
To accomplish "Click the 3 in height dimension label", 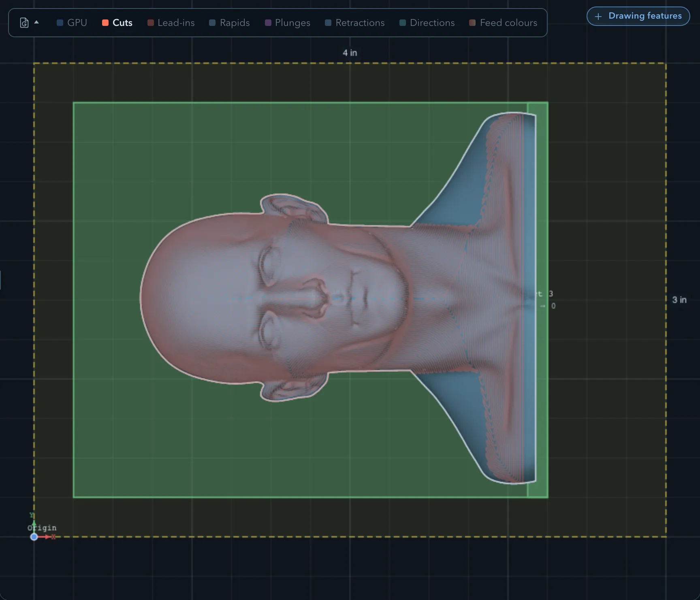I will [679, 300].
